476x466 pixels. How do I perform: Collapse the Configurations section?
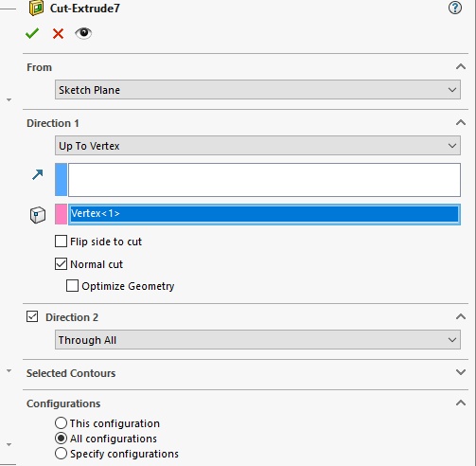coord(461,403)
